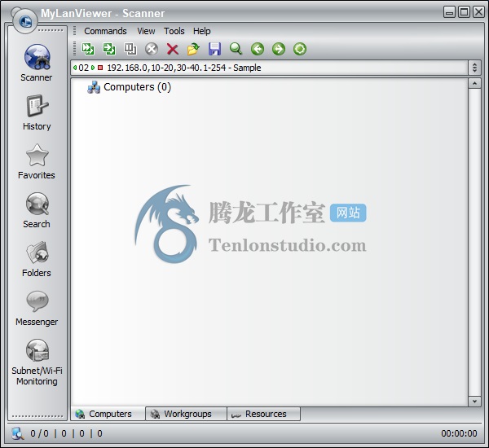Go back with the green left arrow
489x448 pixels.
258,49
